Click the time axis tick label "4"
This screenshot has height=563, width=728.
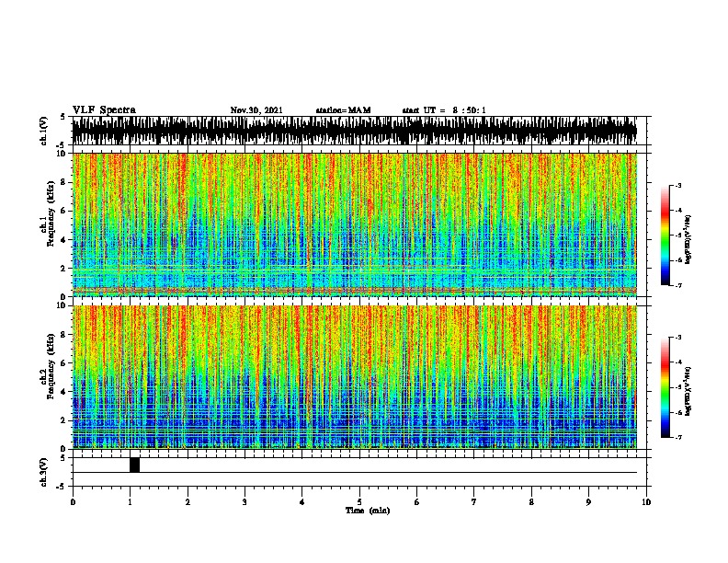click(x=302, y=502)
